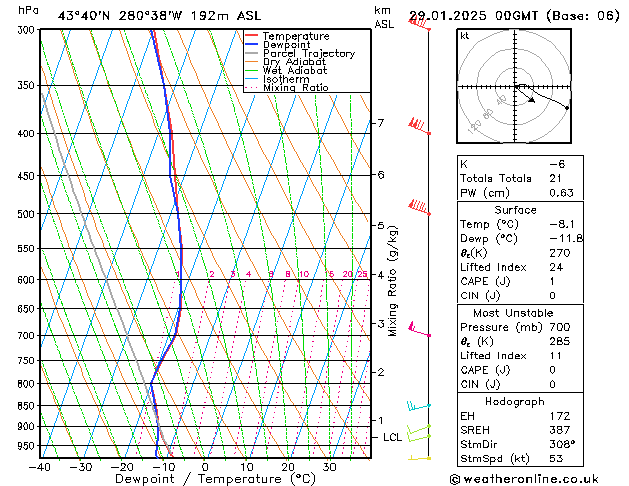Click the red wind barb at 400 hPa
The height and width of the screenshot is (486, 629).
418,126
